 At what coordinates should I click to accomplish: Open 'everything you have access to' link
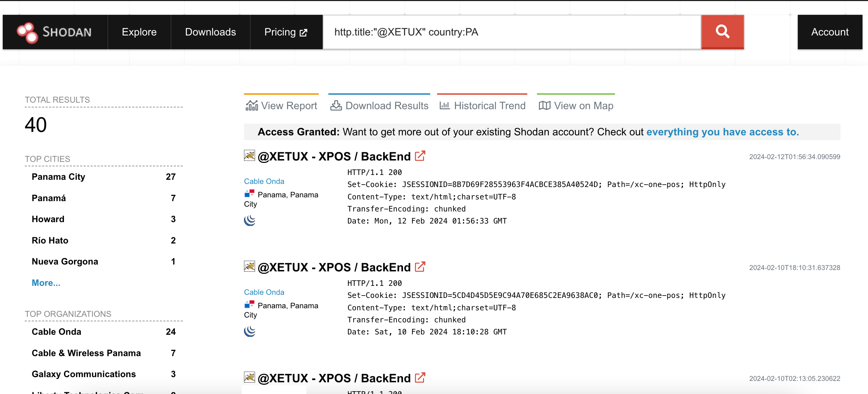[723, 132]
